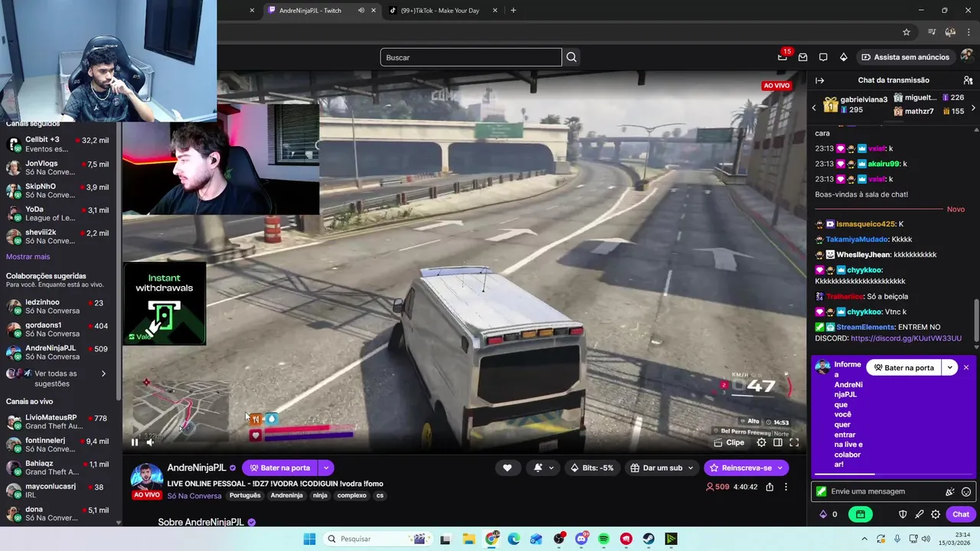Open the user avatar menu
Image resolution: width=980 pixels, height=551 pixels.
[967, 57]
